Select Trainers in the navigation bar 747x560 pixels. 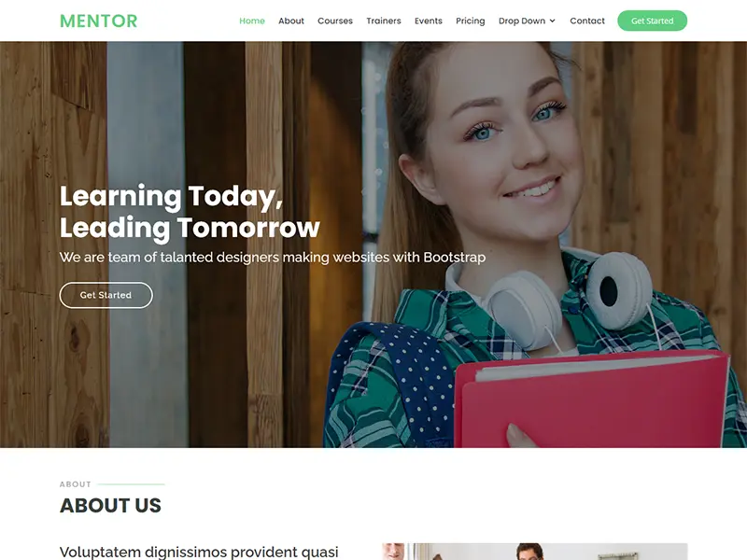coord(384,21)
